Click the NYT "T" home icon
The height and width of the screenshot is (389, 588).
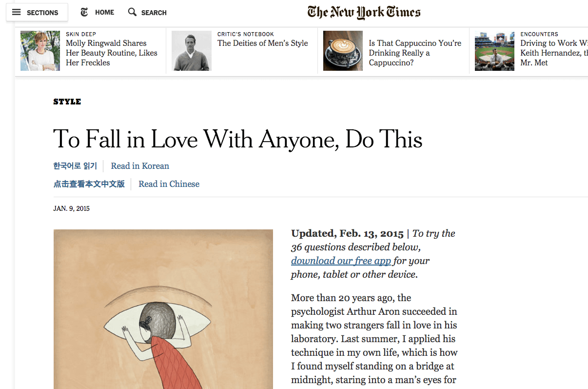pyautogui.click(x=85, y=12)
